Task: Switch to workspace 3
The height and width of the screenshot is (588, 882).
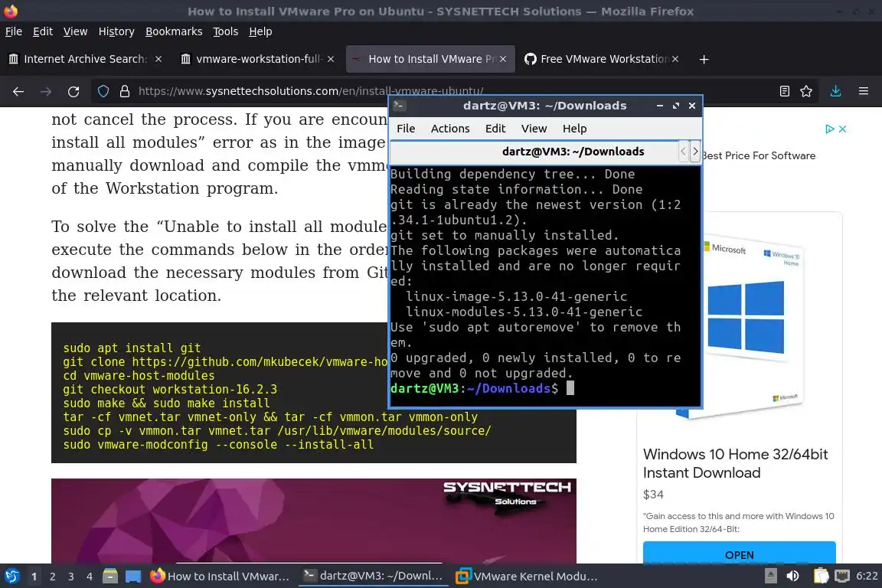Action: click(x=71, y=577)
